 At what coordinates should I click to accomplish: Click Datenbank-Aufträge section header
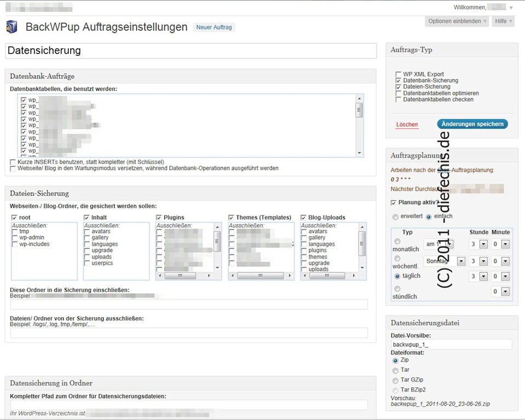191,76
